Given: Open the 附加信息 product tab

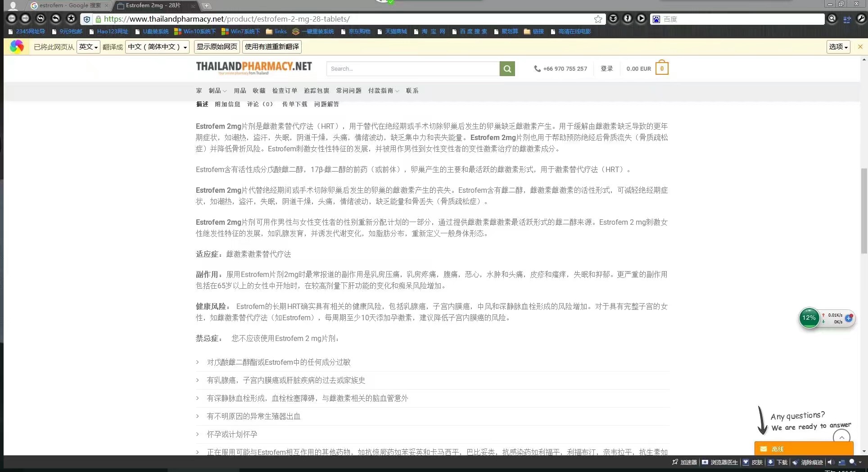Looking at the screenshot, I should pyautogui.click(x=227, y=104).
